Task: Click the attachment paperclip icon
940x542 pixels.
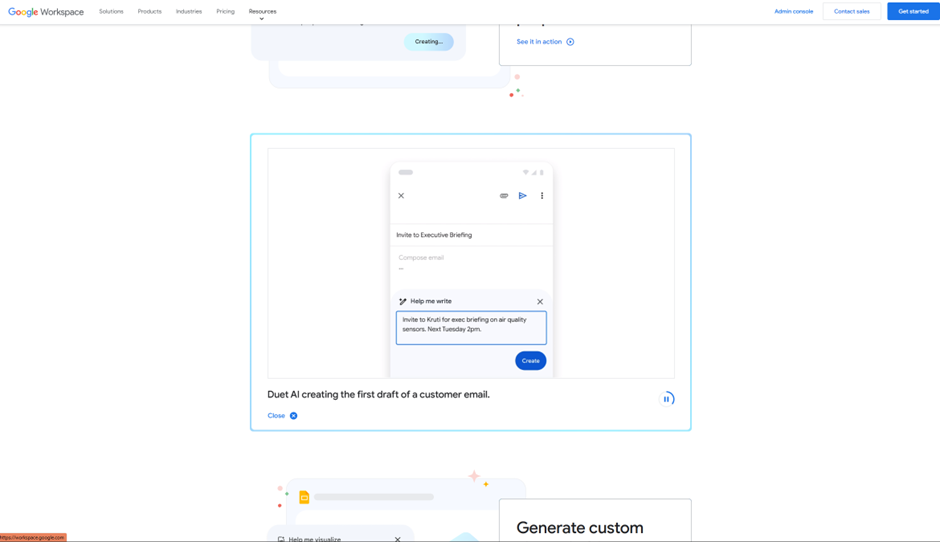Action: 504,195
